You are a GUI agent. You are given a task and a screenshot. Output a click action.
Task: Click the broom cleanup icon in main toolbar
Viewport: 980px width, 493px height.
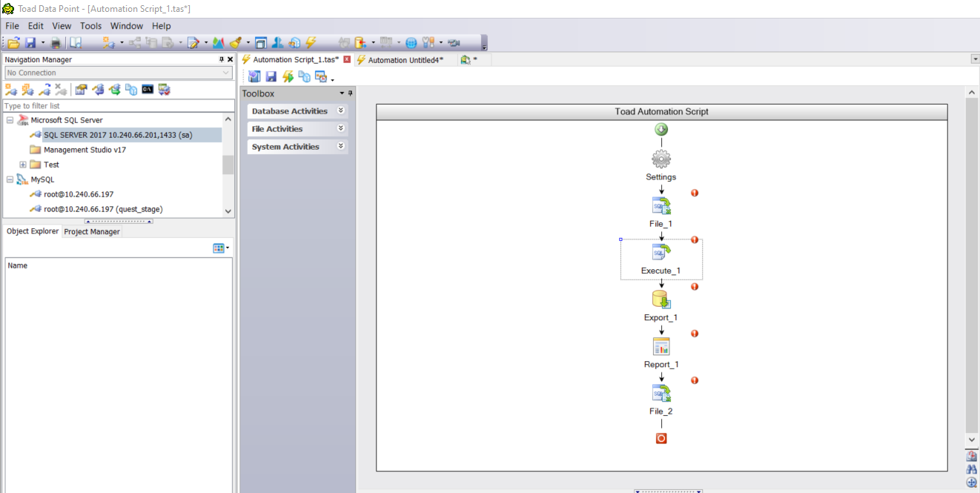point(236,42)
